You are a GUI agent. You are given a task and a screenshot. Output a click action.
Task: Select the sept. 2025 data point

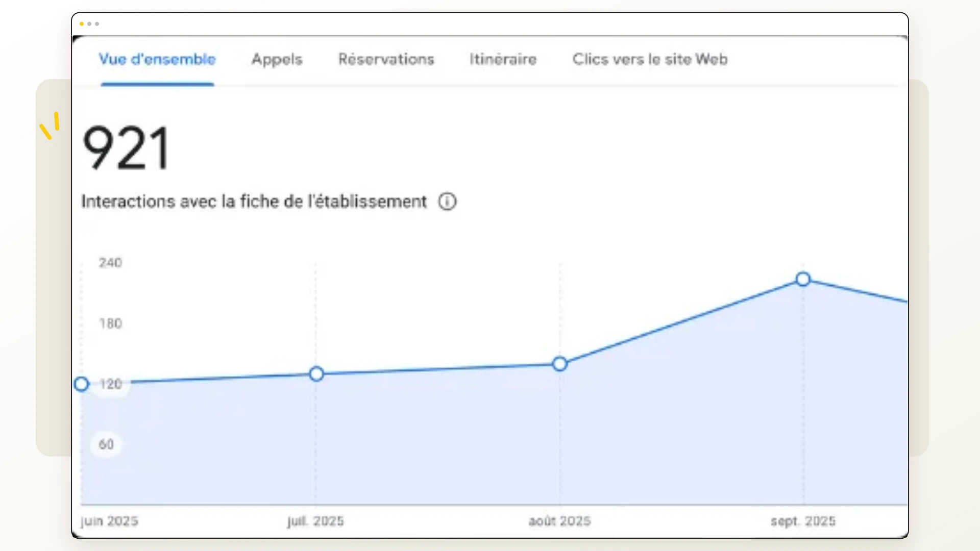click(x=803, y=279)
